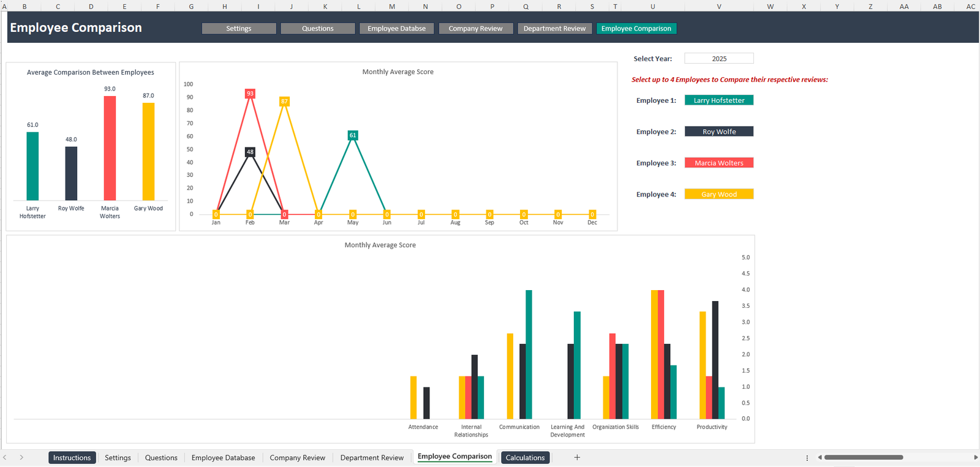
Task: Click the next sheet navigation arrow
Action: pos(21,457)
